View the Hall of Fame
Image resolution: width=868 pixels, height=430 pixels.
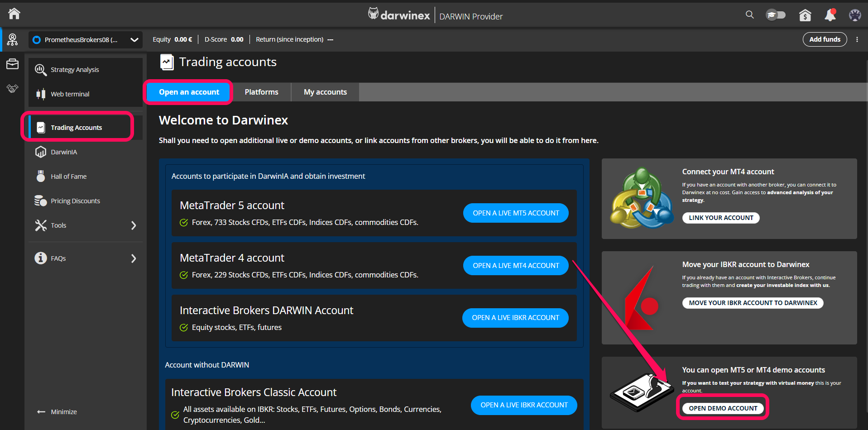coord(69,176)
